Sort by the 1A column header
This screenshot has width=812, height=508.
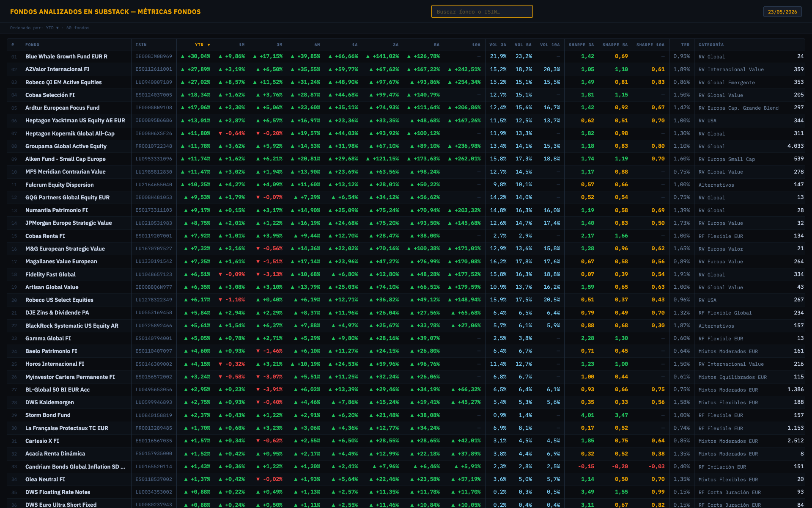pyautogui.click(x=354, y=44)
